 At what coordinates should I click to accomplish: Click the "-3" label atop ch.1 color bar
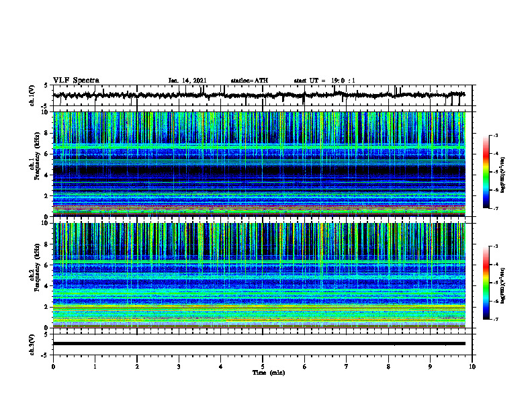(x=495, y=135)
